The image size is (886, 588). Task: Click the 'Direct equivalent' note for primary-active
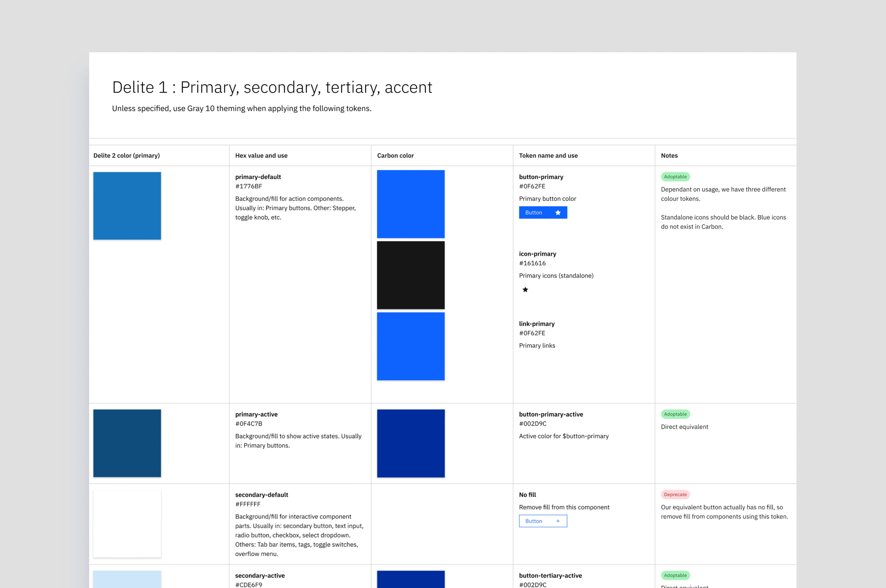coord(684,427)
